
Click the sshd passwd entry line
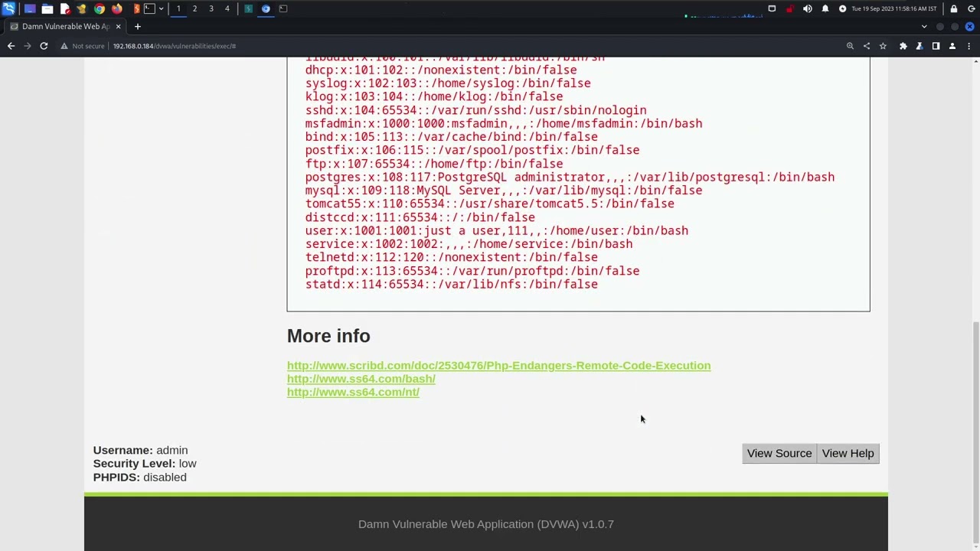click(475, 110)
